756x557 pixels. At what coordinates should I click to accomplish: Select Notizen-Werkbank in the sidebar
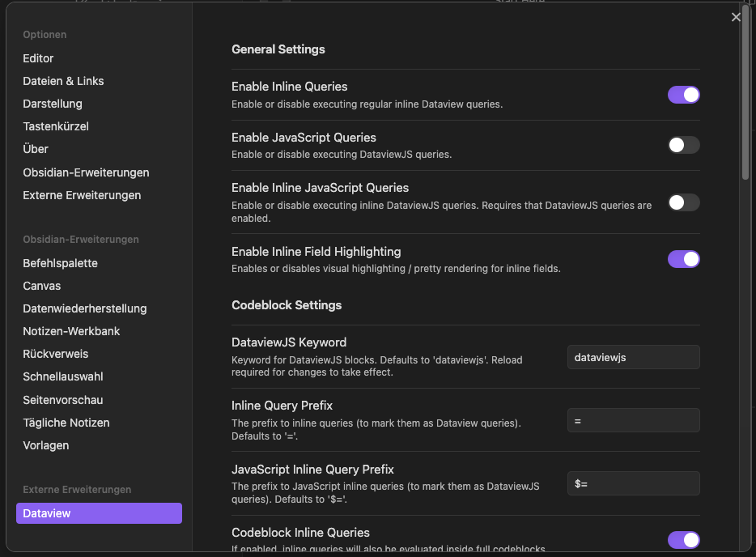71,331
